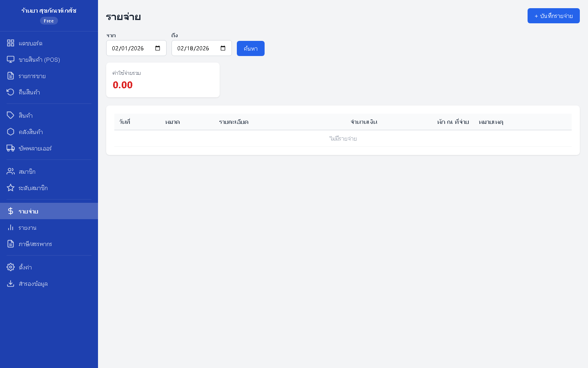This screenshot has height=368, width=588.
Task: Click the products tag icon
Action: click(11, 115)
